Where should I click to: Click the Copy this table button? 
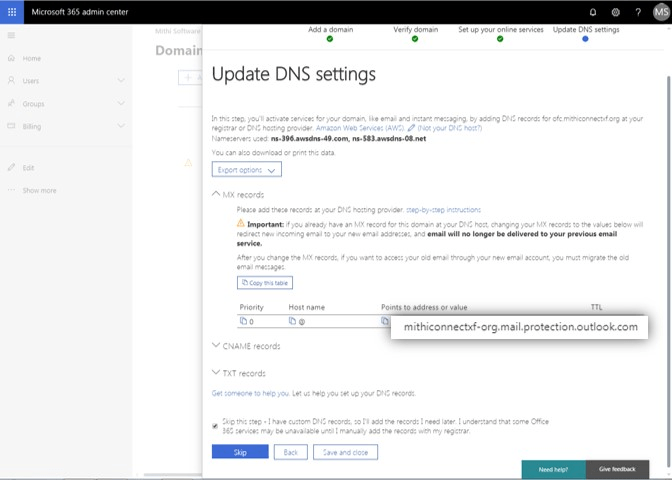coord(265,282)
